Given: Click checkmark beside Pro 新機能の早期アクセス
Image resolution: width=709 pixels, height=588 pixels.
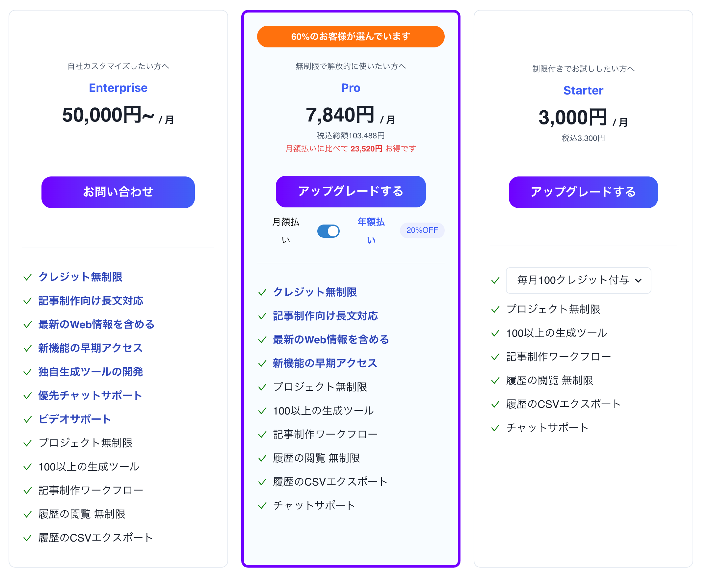Looking at the screenshot, I should click(x=262, y=364).
